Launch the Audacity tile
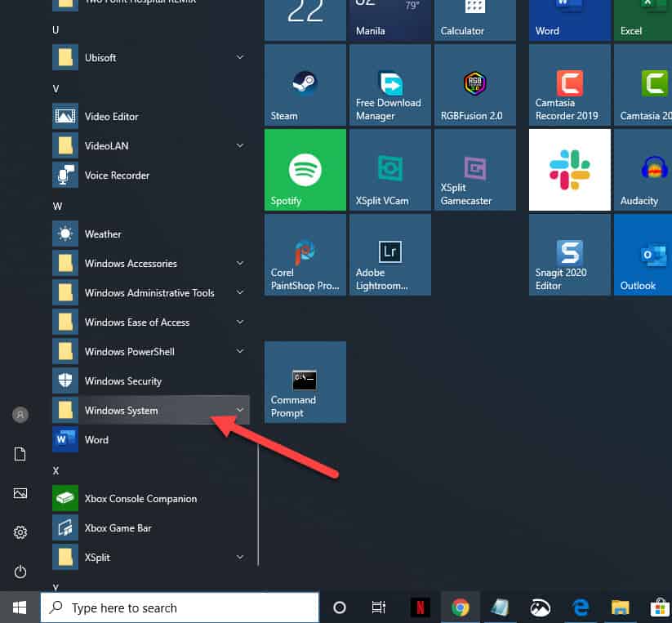This screenshot has width=672, height=623. click(x=643, y=170)
